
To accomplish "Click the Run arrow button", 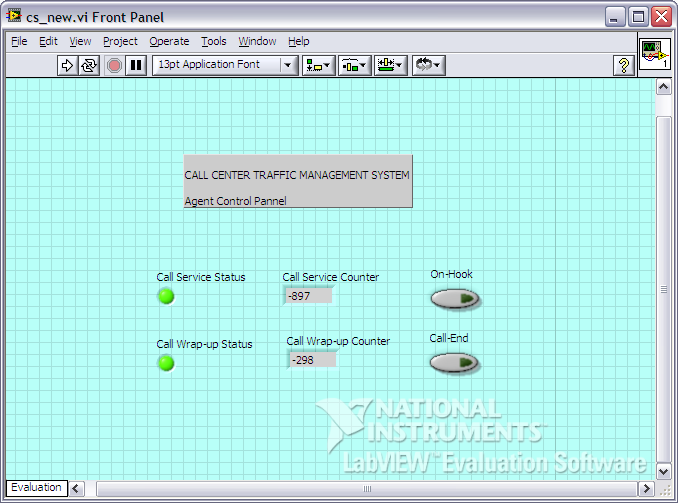I will (x=68, y=65).
